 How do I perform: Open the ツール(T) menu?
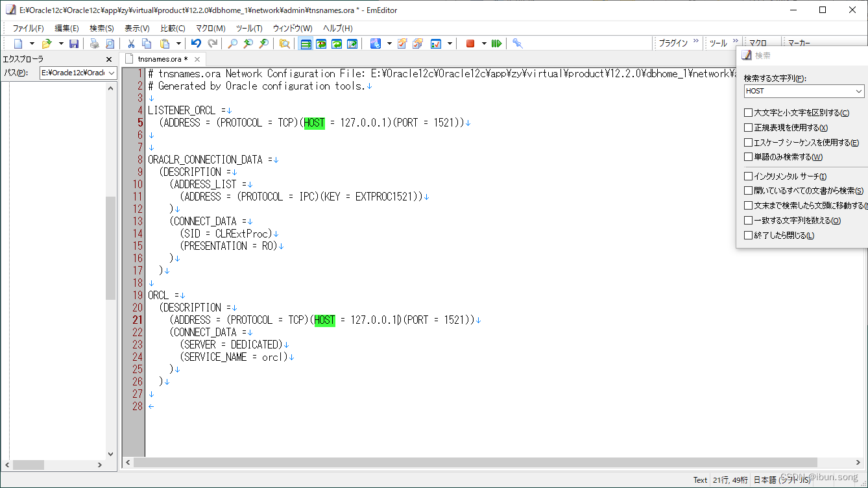(x=249, y=28)
